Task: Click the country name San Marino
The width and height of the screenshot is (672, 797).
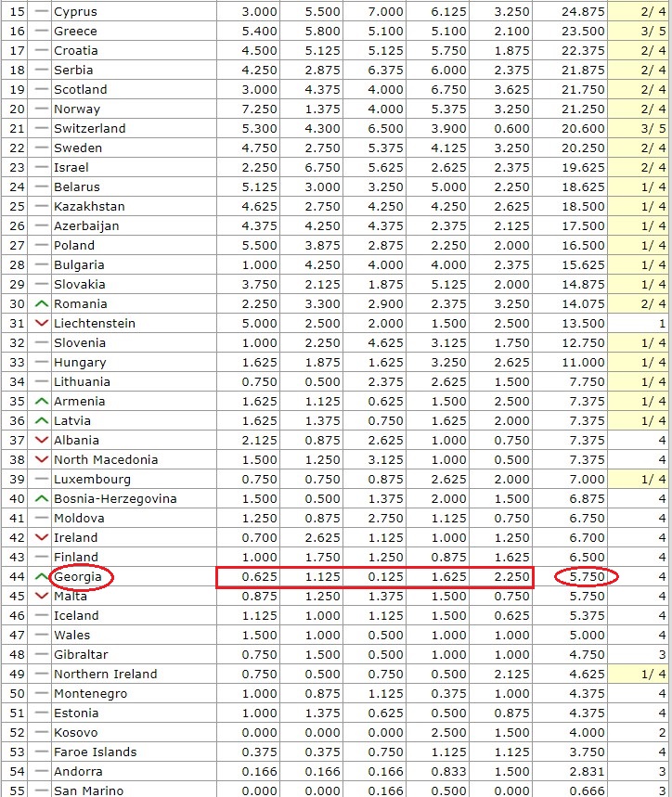Action: [88, 791]
